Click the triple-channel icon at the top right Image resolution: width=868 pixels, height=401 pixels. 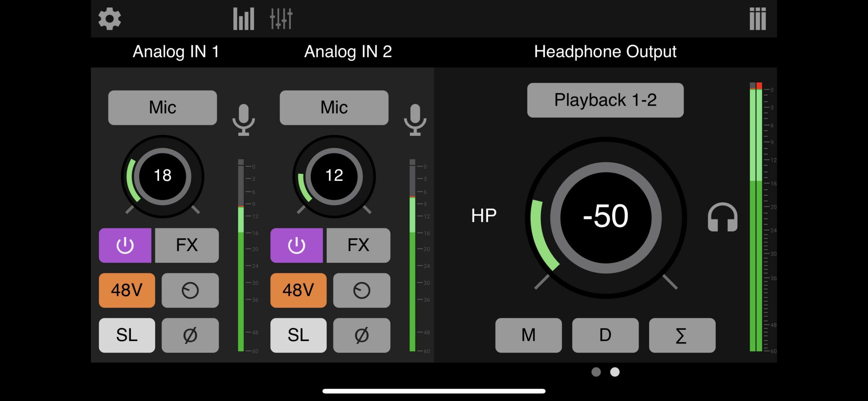(757, 19)
